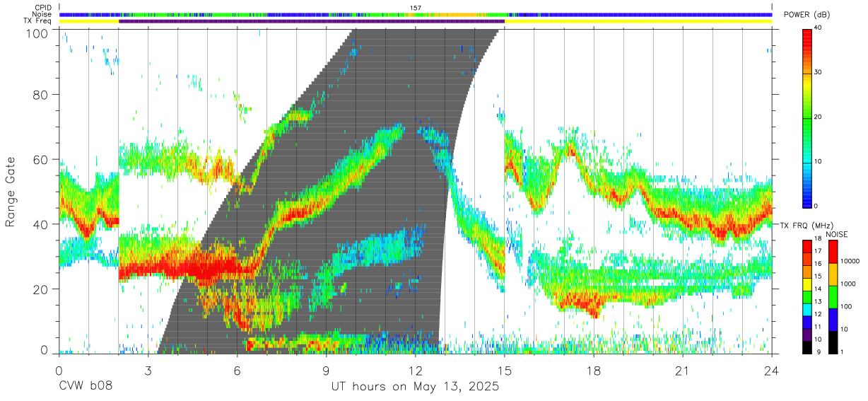Image resolution: width=868 pixels, height=401 pixels.
Task: Click the CPID value '157'
Action: tap(416, 8)
